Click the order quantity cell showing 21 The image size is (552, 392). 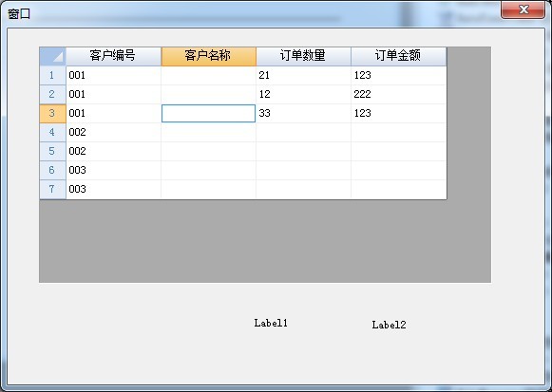(303, 75)
